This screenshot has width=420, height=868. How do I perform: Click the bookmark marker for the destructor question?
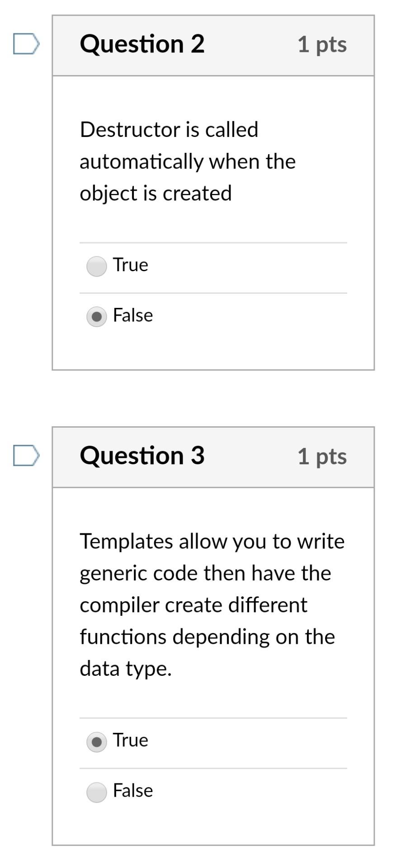click(x=26, y=44)
